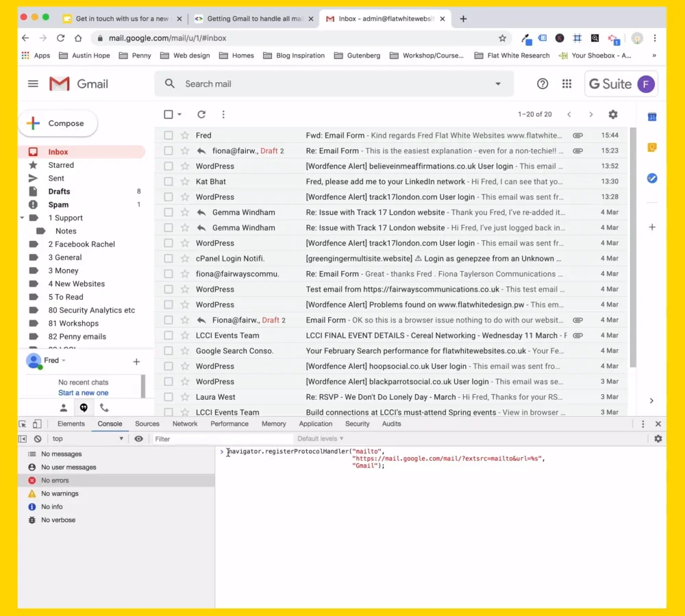Open the Hangouts phone calls icon
The image size is (685, 616).
(104, 408)
